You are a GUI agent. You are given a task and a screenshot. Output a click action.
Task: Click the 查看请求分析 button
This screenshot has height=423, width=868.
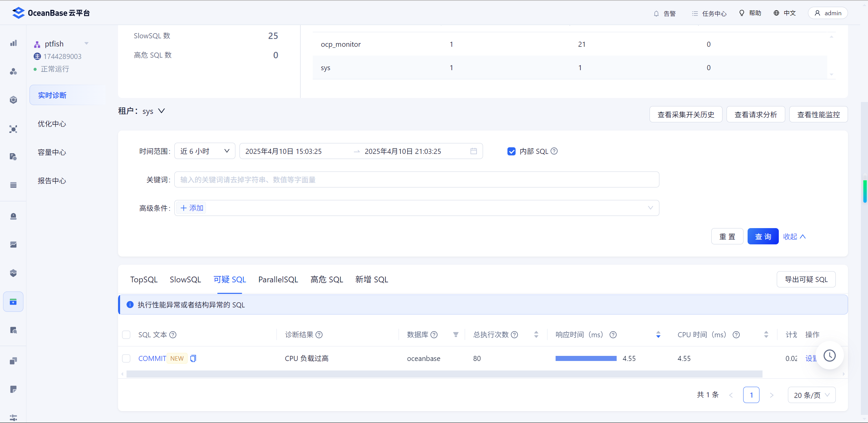pyautogui.click(x=756, y=115)
